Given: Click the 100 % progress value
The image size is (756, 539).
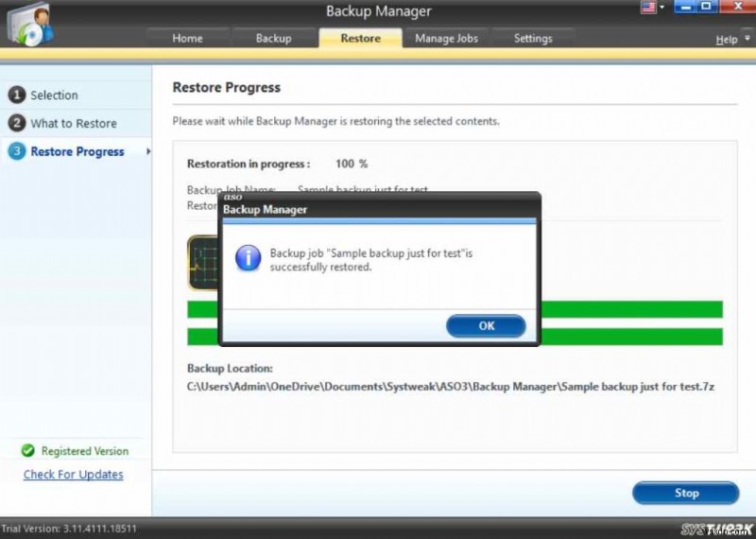Looking at the screenshot, I should tap(352, 164).
